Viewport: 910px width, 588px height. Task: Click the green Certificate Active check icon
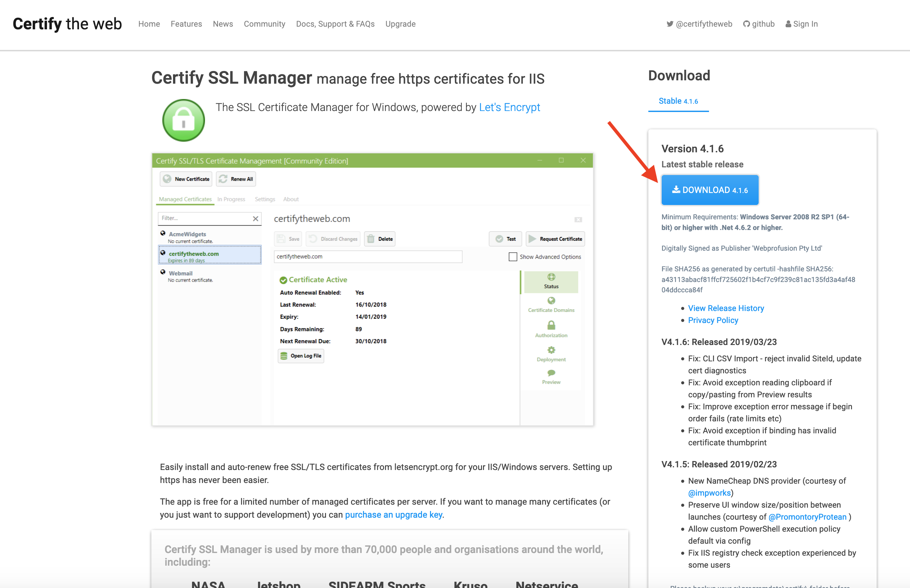coord(283,280)
